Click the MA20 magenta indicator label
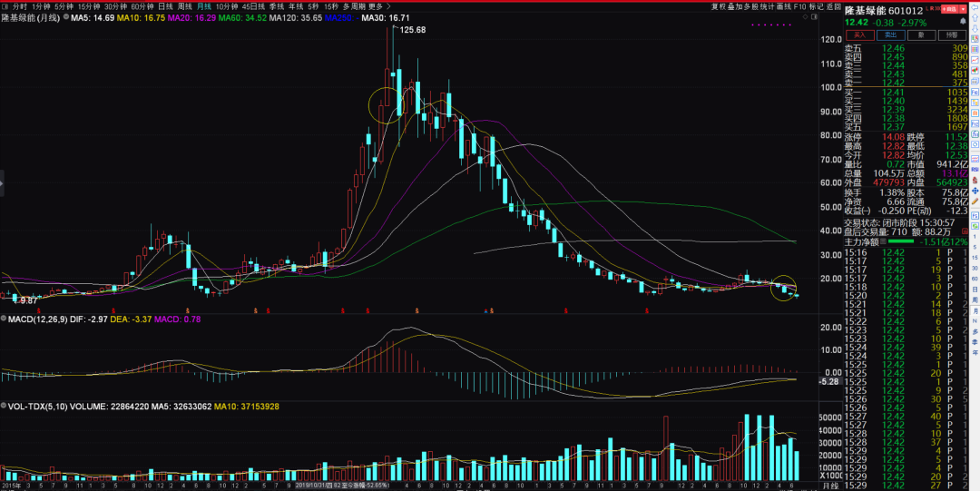The image size is (980, 491). pyautogui.click(x=191, y=17)
